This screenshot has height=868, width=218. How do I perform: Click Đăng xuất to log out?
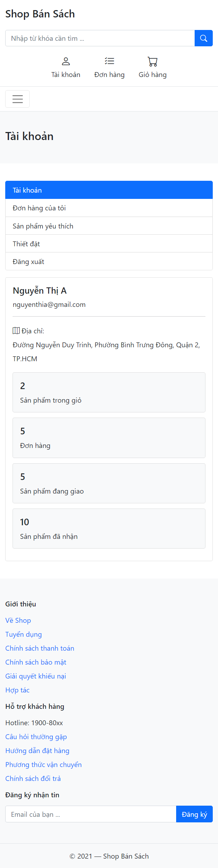[28, 261]
